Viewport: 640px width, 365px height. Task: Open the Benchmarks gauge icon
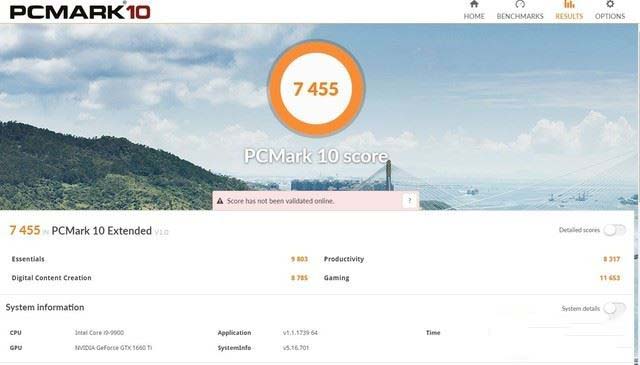point(520,4)
